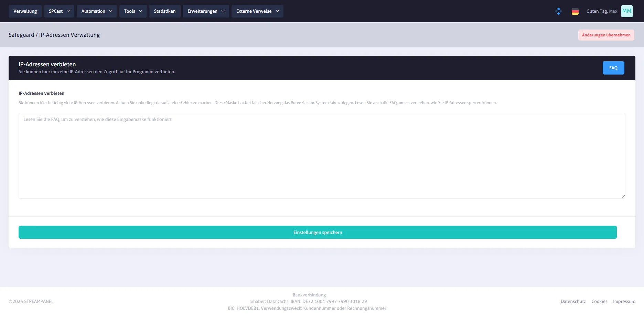Open the Cookies footer link
Viewport: 644px width, 316px height.
(599, 302)
